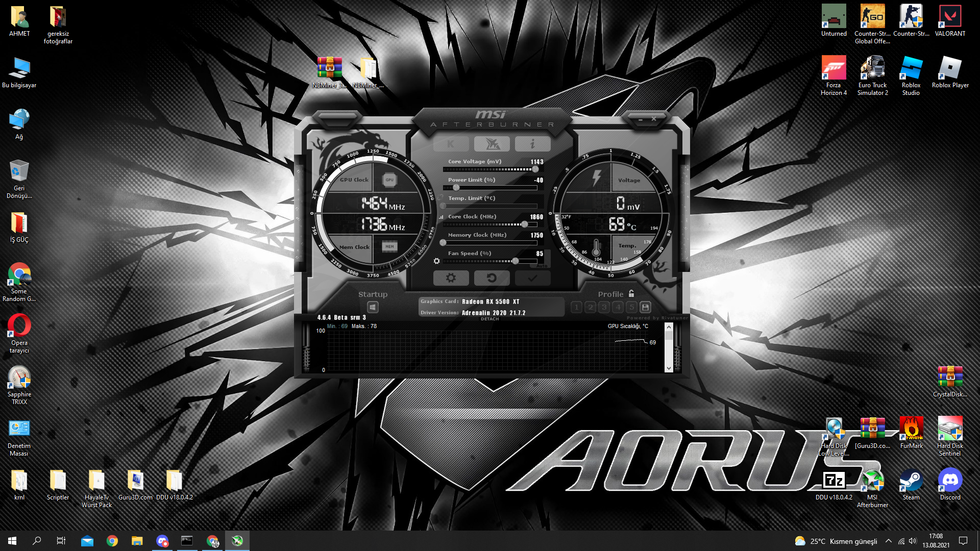Detach the hardware monitor graph
The image size is (980, 551).
(489, 319)
